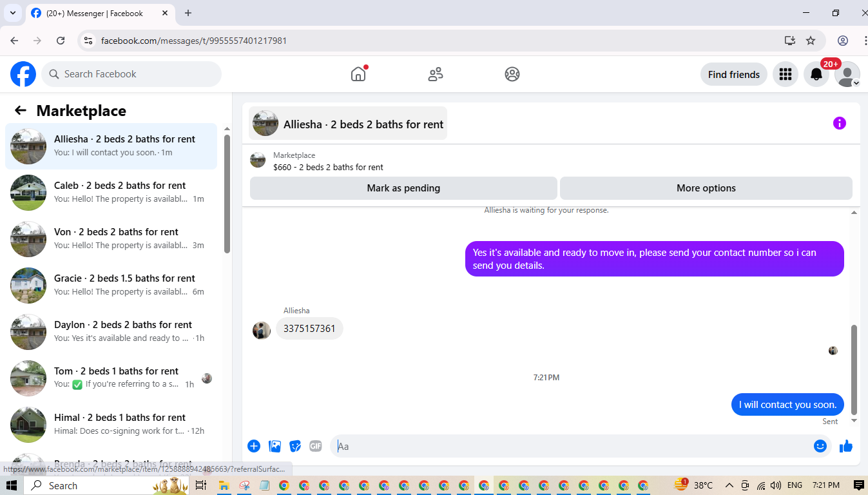868x495 pixels.
Task: Show hidden system tray icons
Action: point(729,485)
